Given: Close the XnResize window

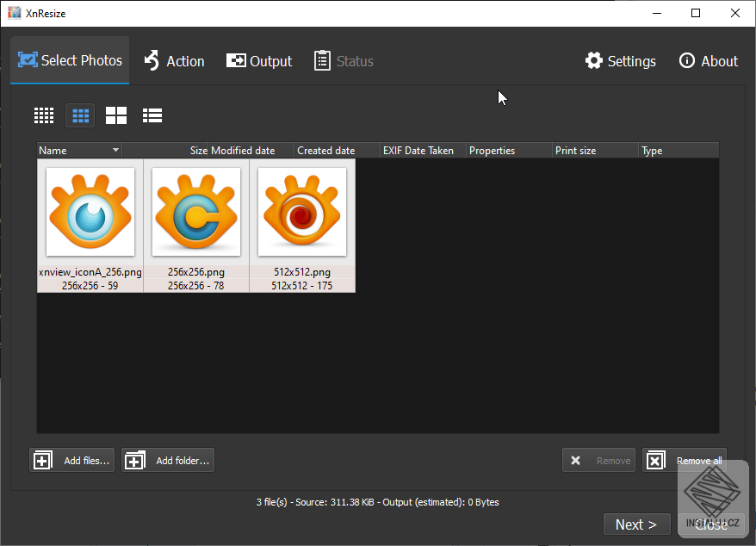Looking at the screenshot, I should point(735,13).
